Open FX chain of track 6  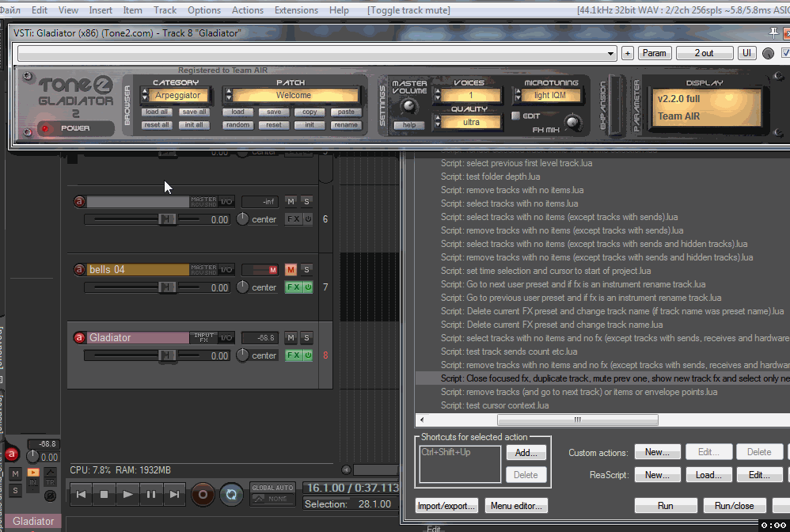click(x=293, y=219)
